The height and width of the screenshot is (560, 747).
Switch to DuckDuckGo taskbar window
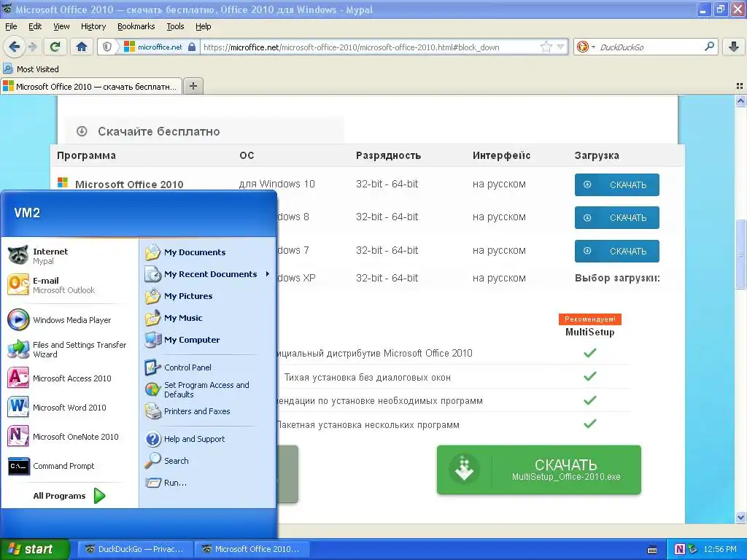[x=135, y=549]
